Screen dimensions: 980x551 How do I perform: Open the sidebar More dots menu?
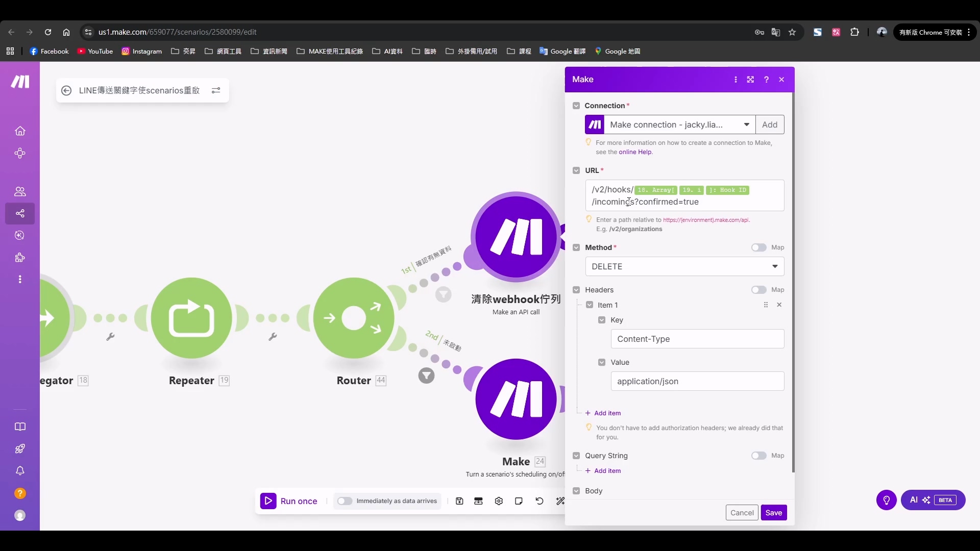tap(20, 280)
